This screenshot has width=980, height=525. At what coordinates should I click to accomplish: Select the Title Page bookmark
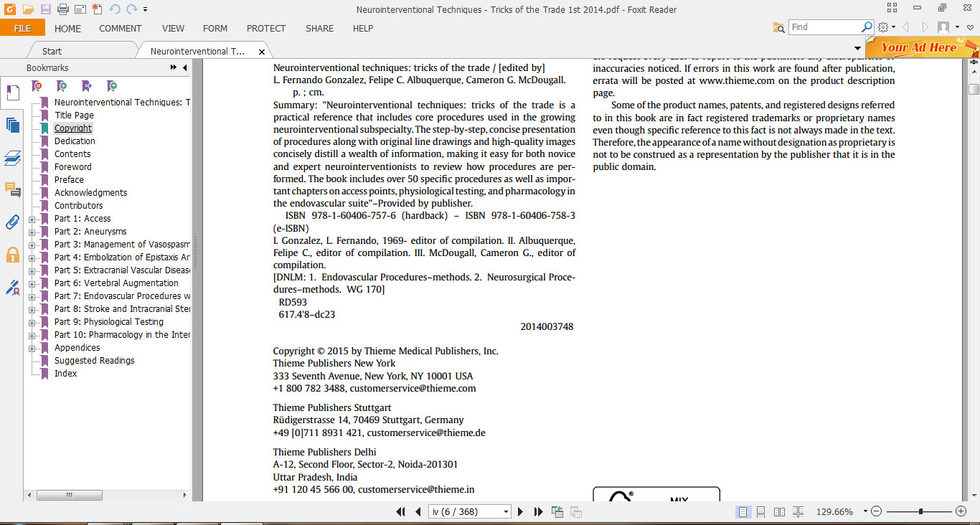(74, 115)
